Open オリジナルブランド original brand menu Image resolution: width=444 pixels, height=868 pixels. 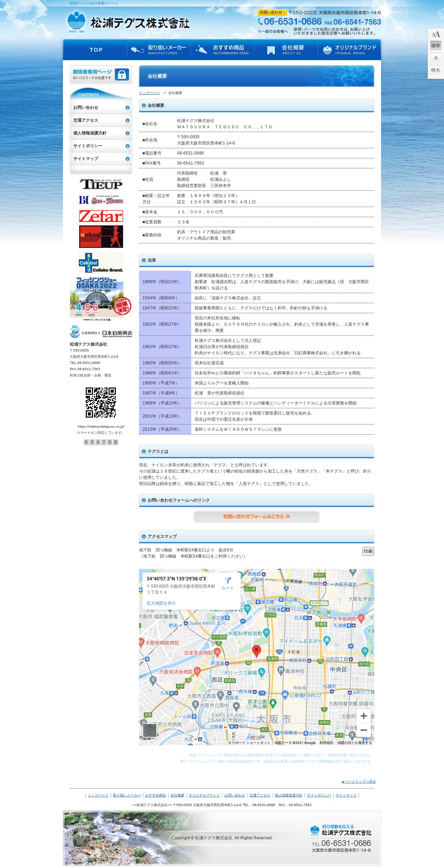(x=349, y=50)
